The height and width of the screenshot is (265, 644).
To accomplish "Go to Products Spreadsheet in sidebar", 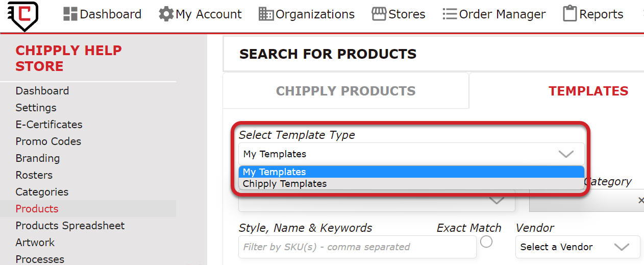I will pyautogui.click(x=70, y=226).
